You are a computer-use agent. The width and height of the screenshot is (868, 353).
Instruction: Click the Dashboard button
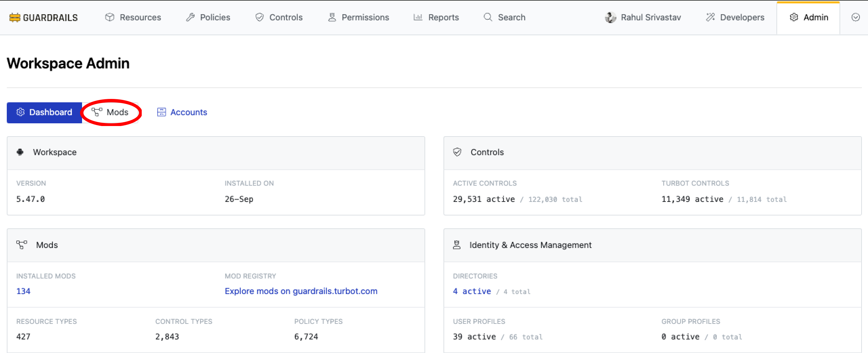pos(44,112)
